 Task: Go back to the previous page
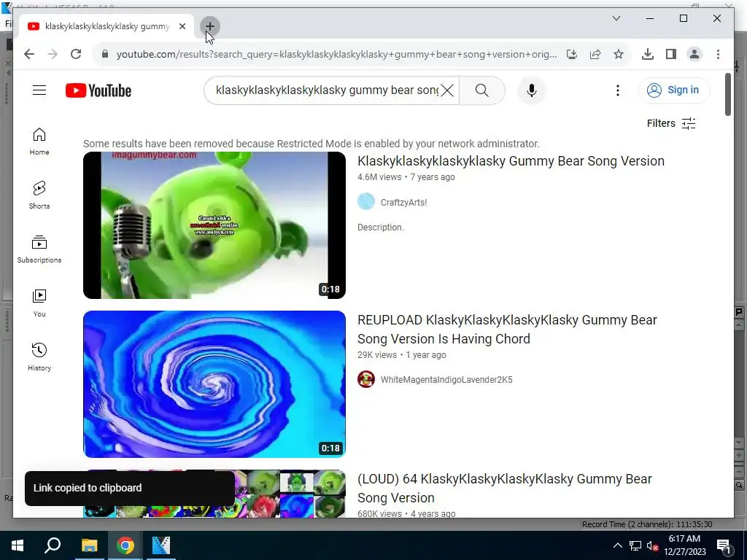pos(29,54)
